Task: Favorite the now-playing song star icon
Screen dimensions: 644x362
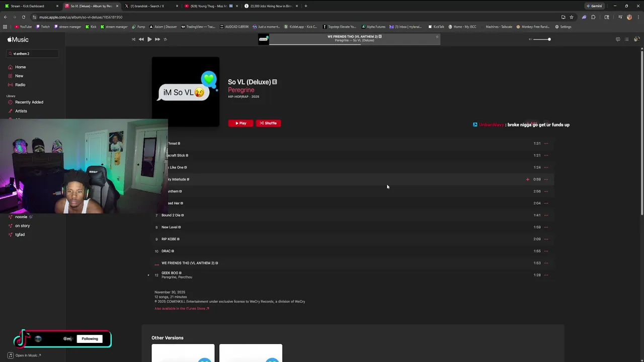Action: [437, 37]
